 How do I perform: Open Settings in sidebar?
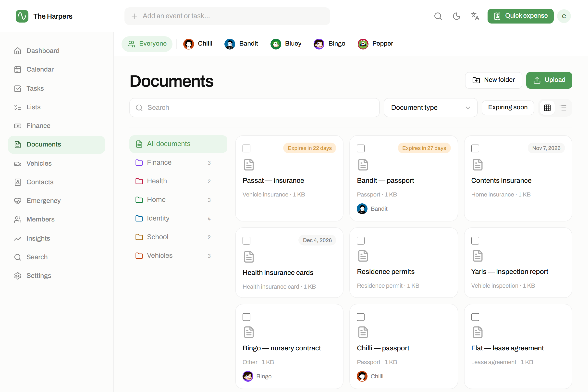[x=57, y=276]
